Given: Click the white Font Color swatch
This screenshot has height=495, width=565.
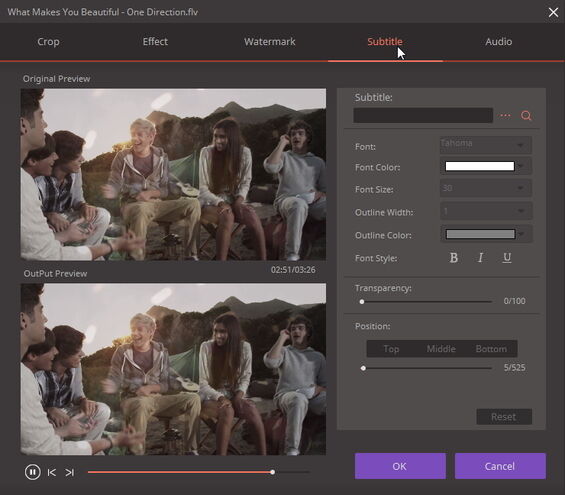Looking at the screenshot, I should [480, 166].
